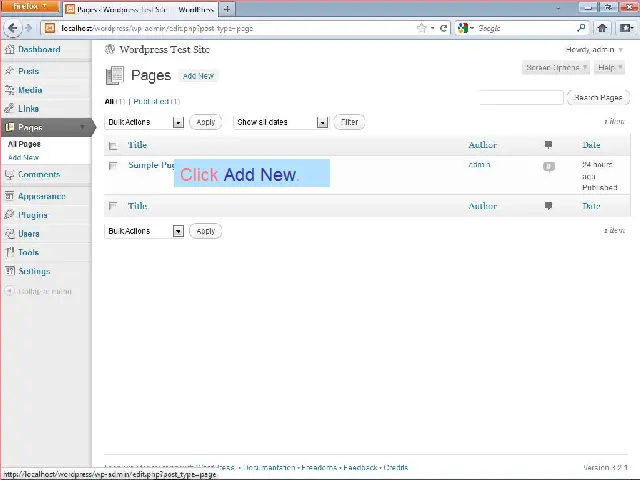Click the search magnifier in Google box
Viewport: 640px width, 480px height.
pos(581,28)
